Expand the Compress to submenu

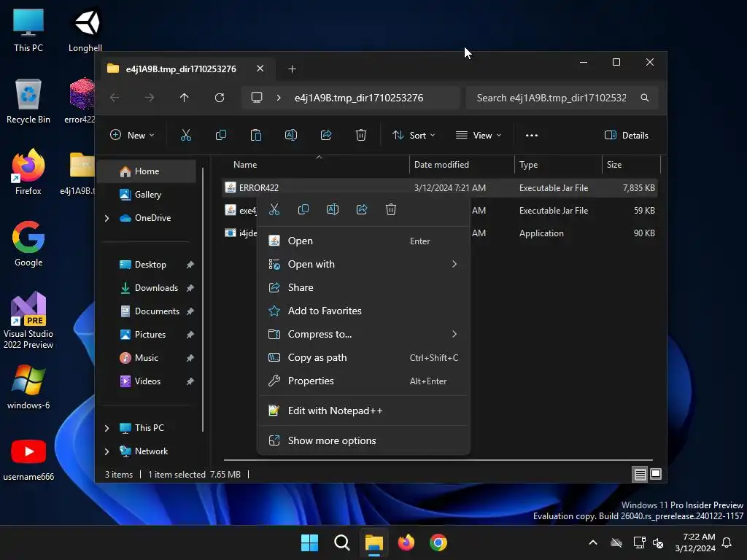click(454, 334)
